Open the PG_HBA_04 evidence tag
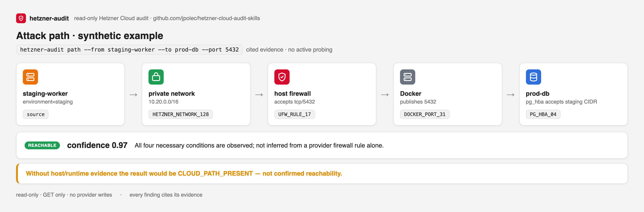Screen dimensions: 644x212 point(543,114)
